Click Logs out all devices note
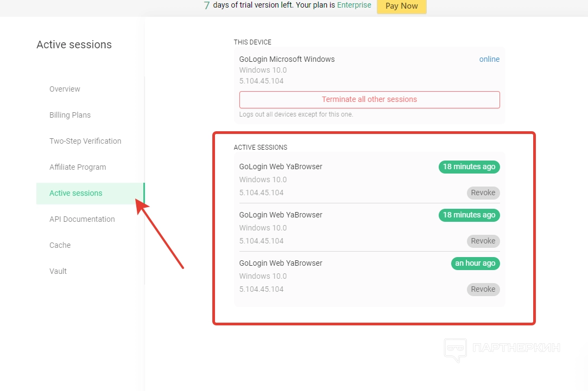The height and width of the screenshot is (391, 588). [x=296, y=114]
